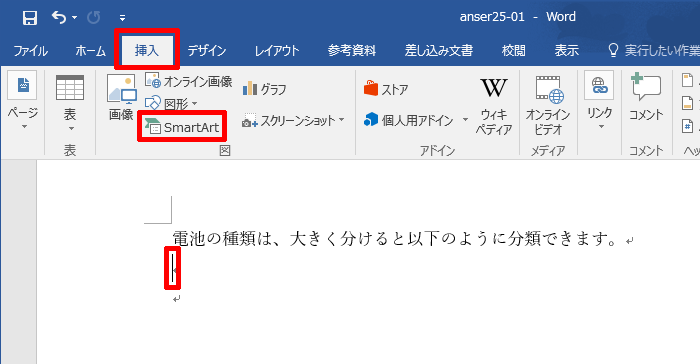Switch to the 校閲 tab
The image size is (700, 364).
[x=513, y=50]
